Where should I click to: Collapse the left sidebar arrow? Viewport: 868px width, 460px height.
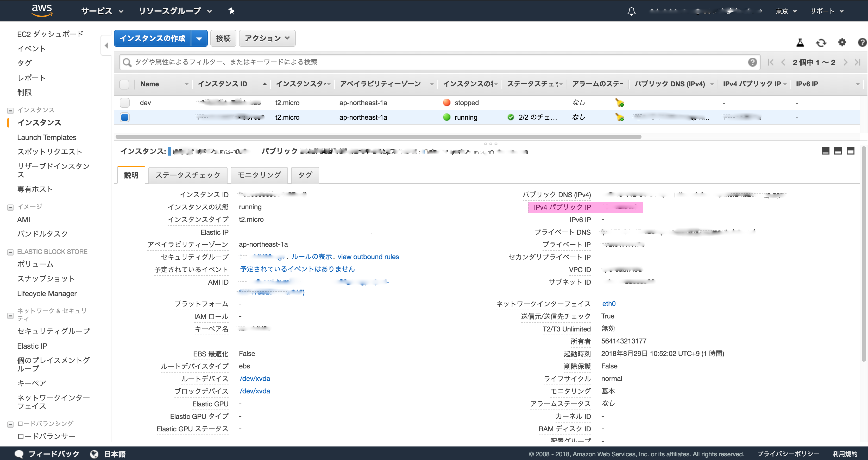(106, 45)
